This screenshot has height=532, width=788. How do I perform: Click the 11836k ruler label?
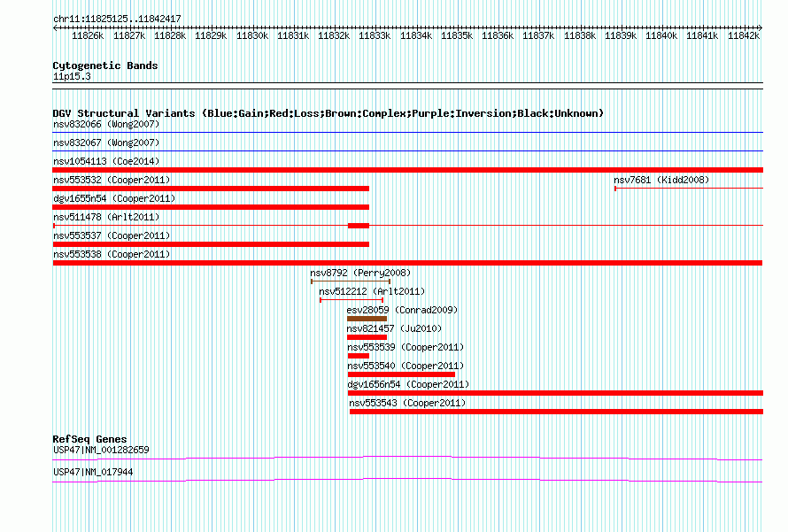tap(498, 35)
